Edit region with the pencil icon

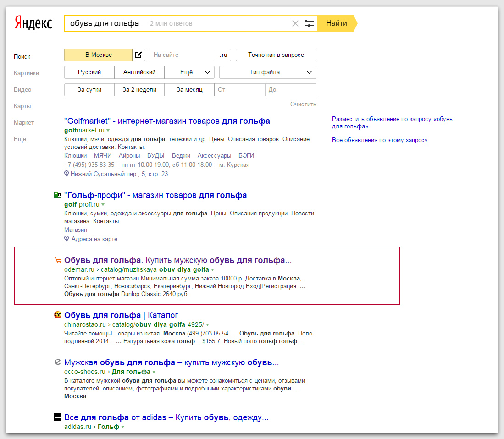click(138, 55)
